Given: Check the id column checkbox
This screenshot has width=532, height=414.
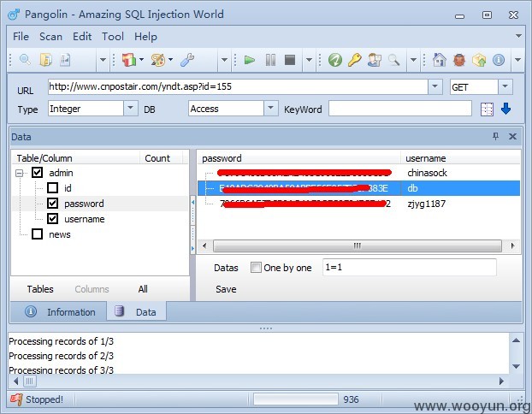Looking at the screenshot, I should (52, 187).
